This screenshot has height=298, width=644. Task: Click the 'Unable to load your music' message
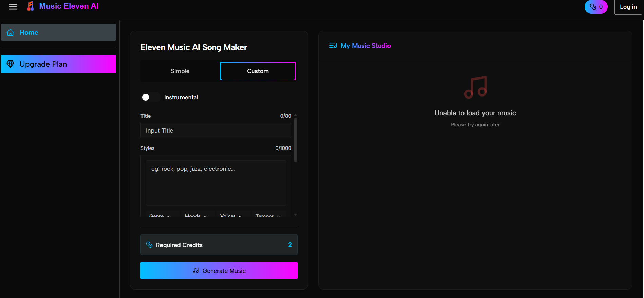point(475,113)
